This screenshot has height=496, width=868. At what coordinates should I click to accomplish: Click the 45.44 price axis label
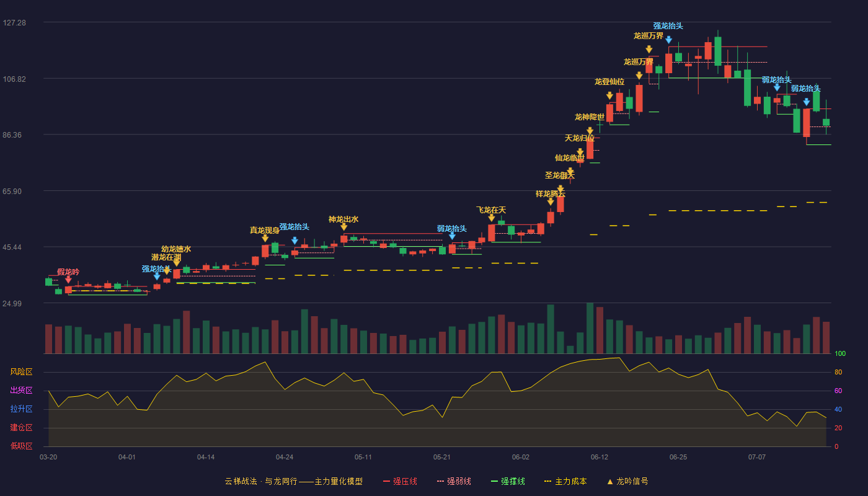pyautogui.click(x=12, y=247)
